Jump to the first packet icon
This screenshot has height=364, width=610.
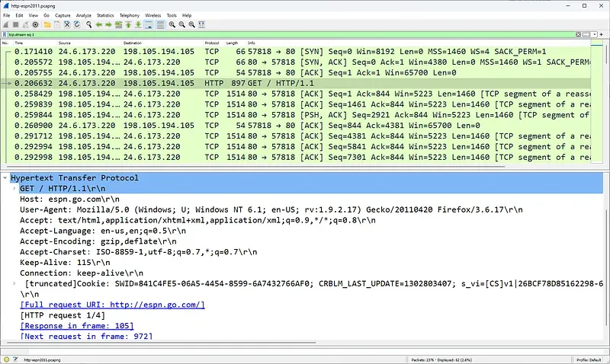click(x=128, y=25)
